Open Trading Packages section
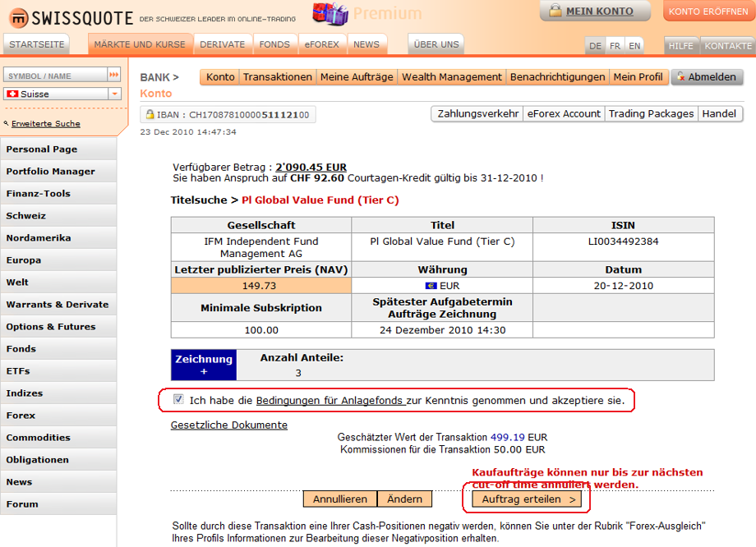756x547 pixels. click(651, 113)
